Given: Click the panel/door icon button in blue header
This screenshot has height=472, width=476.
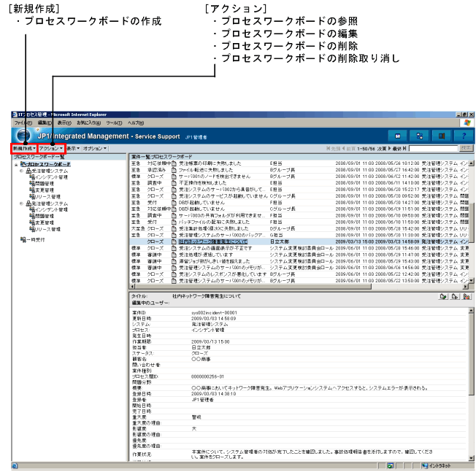Looking at the screenshot, I should 442,136.
